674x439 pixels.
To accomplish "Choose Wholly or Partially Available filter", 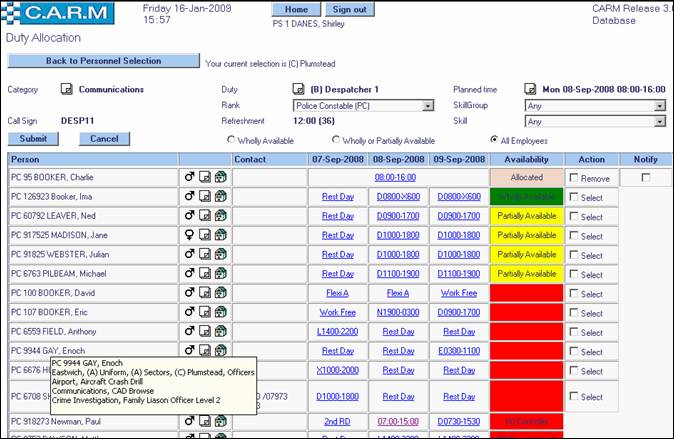I will [335, 140].
